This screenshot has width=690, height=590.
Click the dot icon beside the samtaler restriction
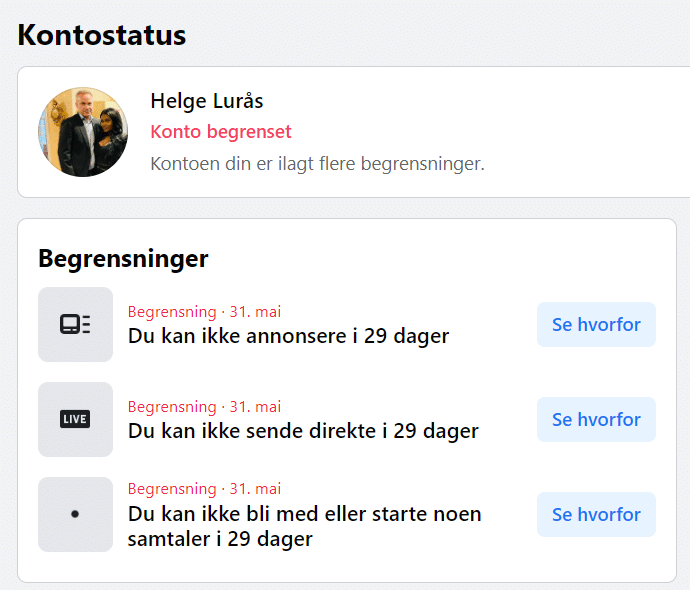[x=75, y=514]
